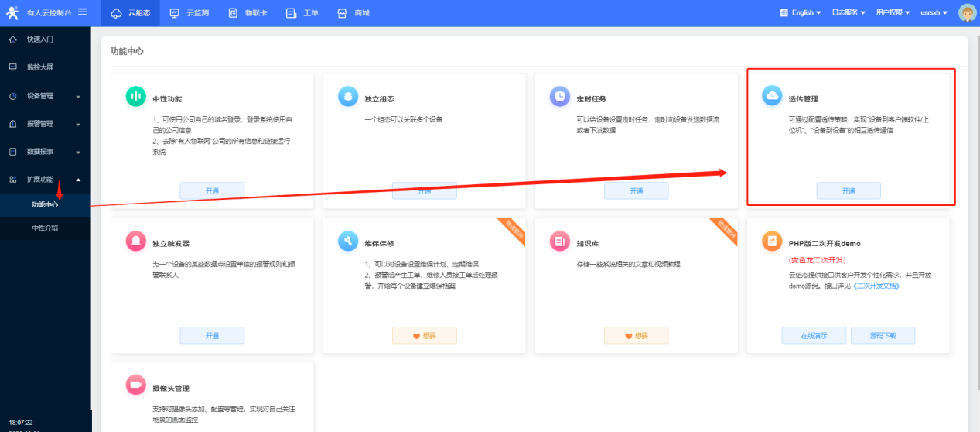This screenshot has width=980, height=432.
Task: Click the green 中性功能 card icon
Action: 136,96
